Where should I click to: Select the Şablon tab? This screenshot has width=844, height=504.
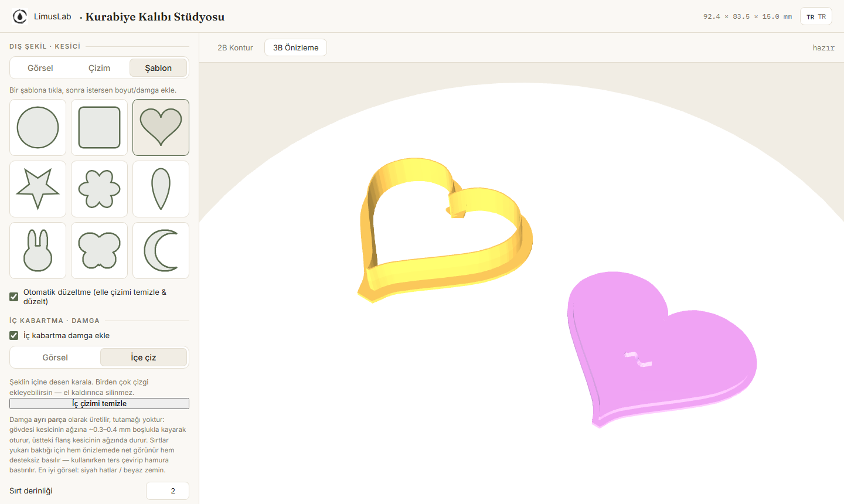[x=158, y=68]
